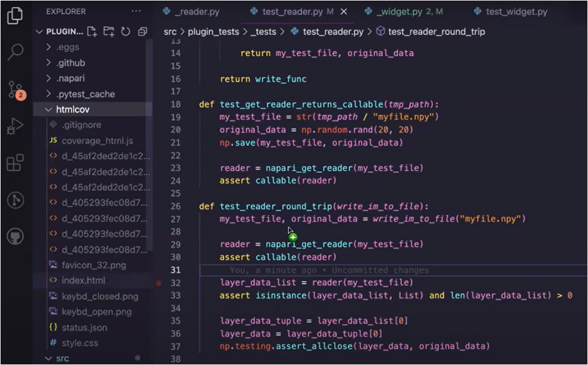Open the Explorer more actions menu

click(x=136, y=11)
